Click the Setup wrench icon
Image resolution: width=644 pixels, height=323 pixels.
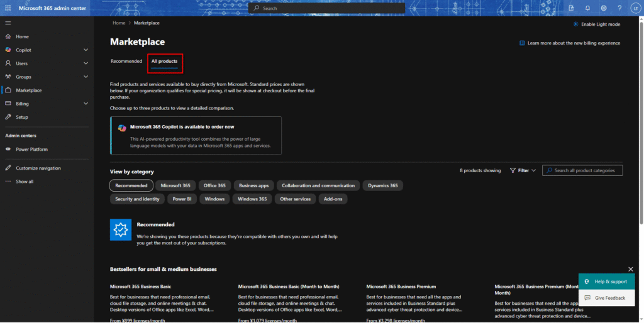[8, 117]
